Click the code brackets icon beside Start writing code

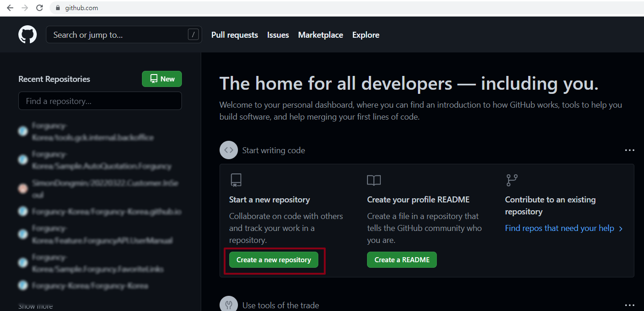pos(229,150)
